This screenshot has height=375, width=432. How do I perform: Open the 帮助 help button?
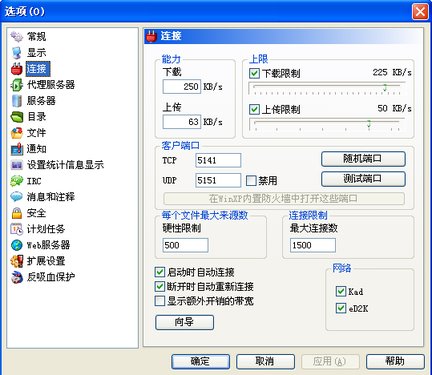point(395,361)
